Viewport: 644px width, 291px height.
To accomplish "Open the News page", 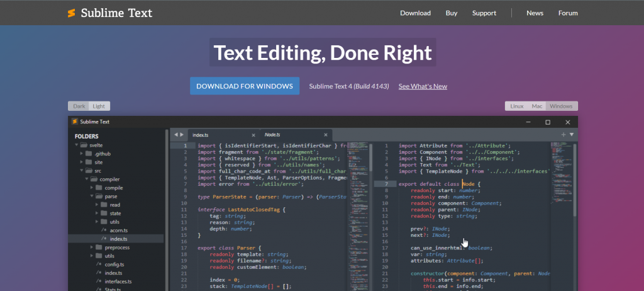I will click(x=535, y=13).
